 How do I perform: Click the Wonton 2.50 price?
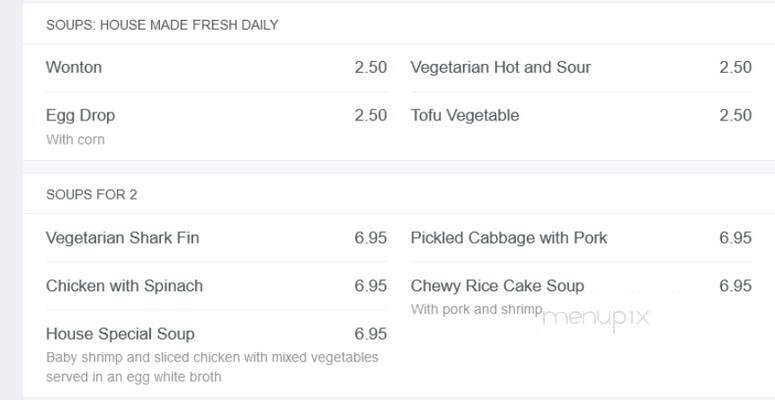[x=371, y=67]
